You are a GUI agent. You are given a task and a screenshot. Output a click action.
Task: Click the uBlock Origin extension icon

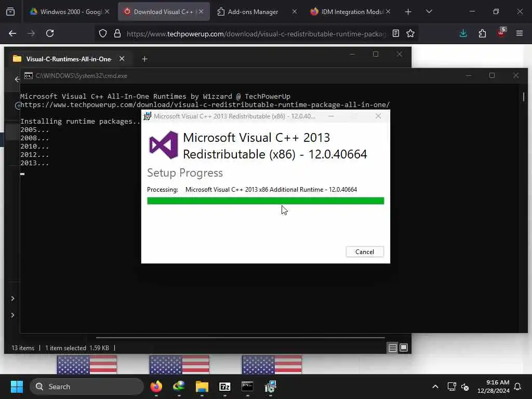tap(501, 33)
